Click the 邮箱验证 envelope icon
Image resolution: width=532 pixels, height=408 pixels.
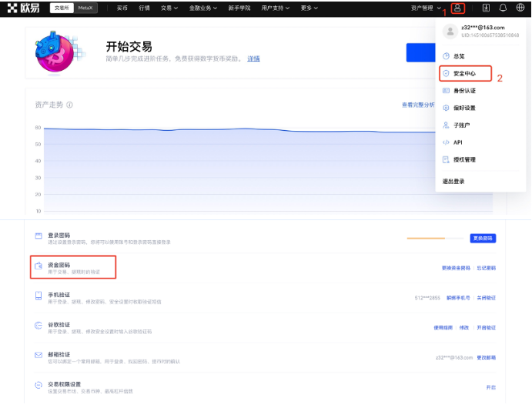pos(38,355)
